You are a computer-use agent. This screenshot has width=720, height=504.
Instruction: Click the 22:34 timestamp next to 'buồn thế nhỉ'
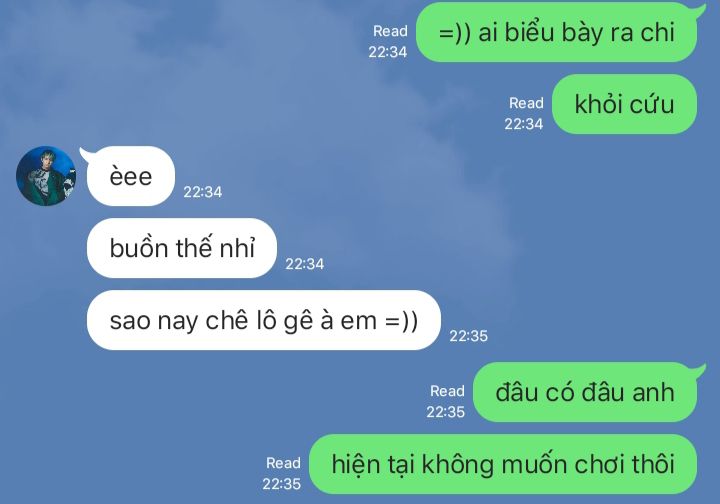pos(304,264)
